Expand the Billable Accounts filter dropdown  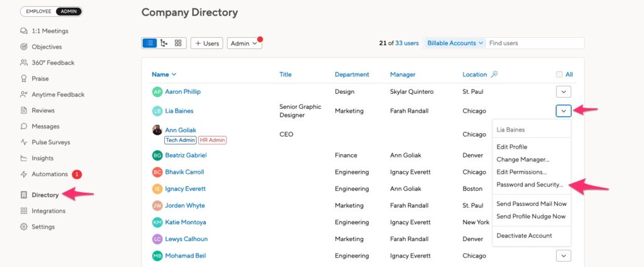455,43
